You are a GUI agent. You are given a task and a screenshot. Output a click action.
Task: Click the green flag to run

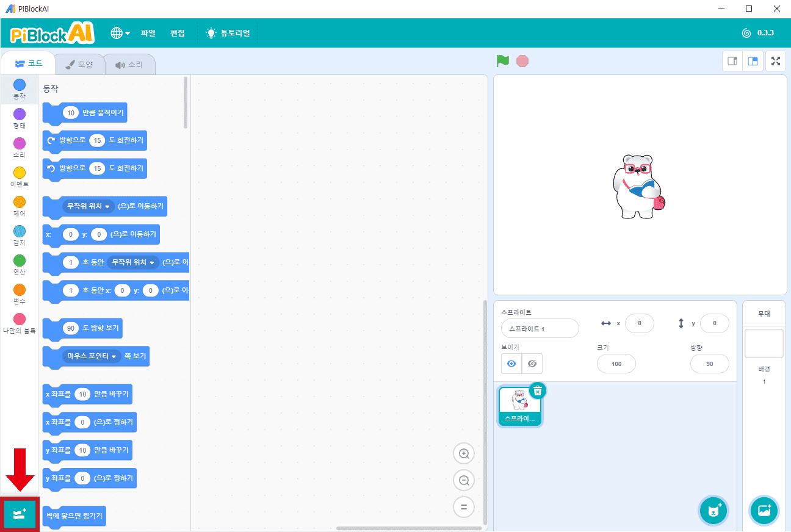pyautogui.click(x=503, y=61)
